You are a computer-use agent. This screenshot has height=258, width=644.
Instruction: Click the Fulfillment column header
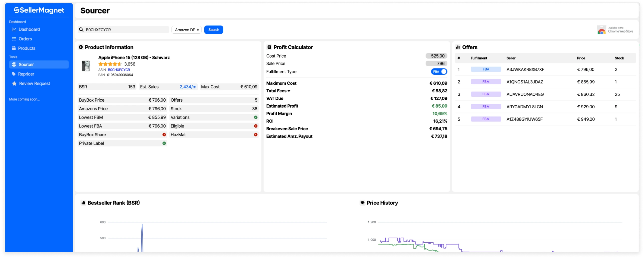pos(479,58)
